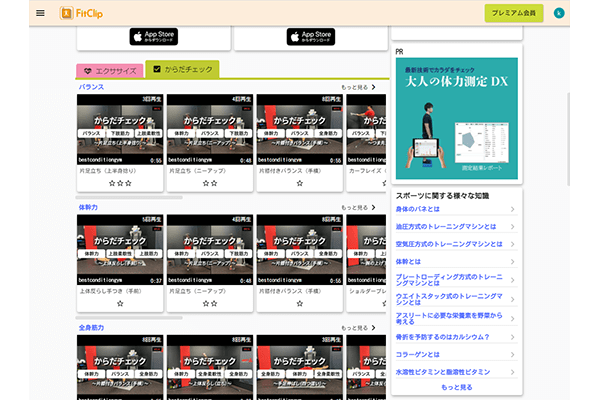Screen dimensions: 600x400
Task: Open 油圧方式のトレーニングマシンとは link
Action: (446, 227)
